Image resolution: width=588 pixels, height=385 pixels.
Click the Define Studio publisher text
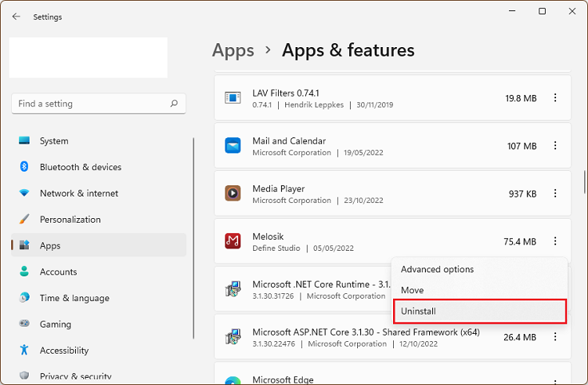click(276, 248)
